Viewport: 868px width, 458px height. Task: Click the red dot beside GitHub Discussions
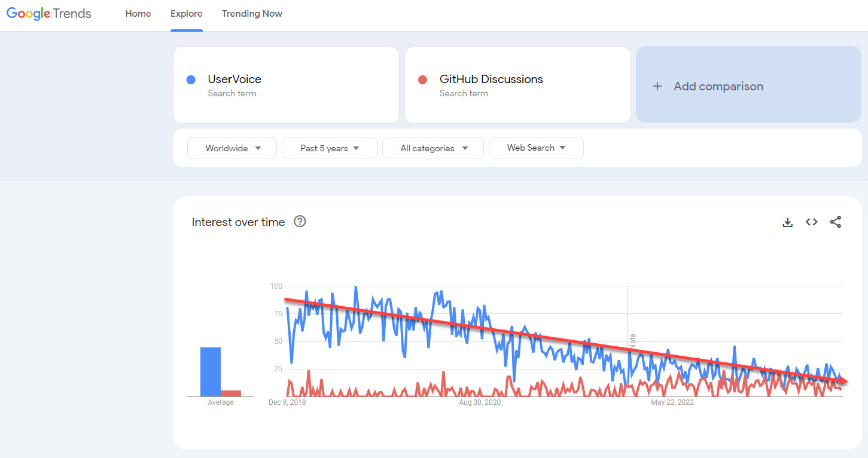[x=422, y=80]
